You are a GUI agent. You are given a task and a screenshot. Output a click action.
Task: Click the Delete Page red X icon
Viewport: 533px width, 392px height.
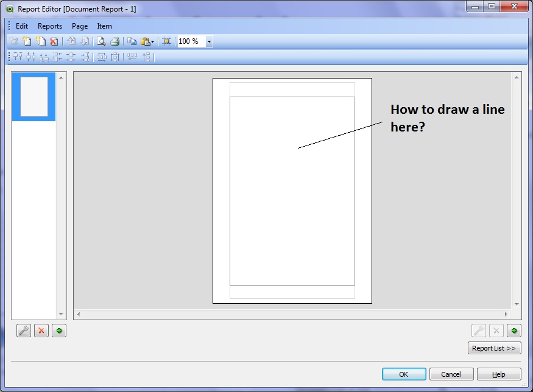[x=54, y=41]
